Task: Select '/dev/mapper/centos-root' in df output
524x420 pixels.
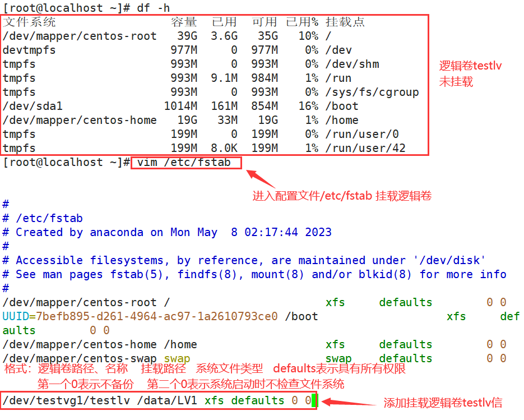Action: coord(80,36)
